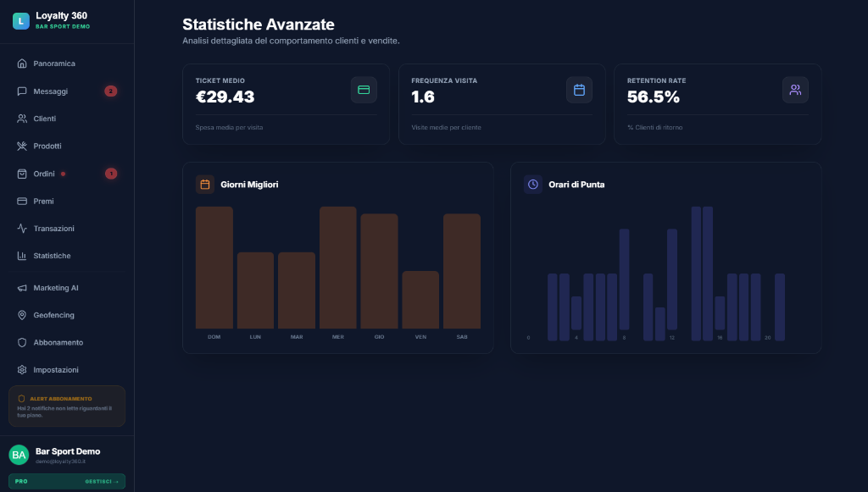The width and height of the screenshot is (868, 492).
Task: Click the credit card icon in Ticket Medio
Action: (364, 90)
